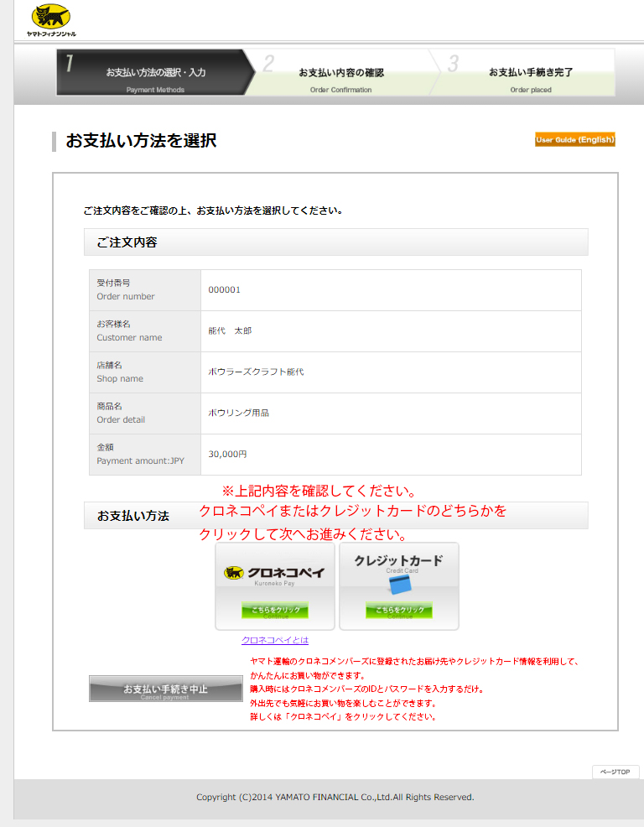
Task: Click the ご注文内容 section header
Action: [x=336, y=242]
